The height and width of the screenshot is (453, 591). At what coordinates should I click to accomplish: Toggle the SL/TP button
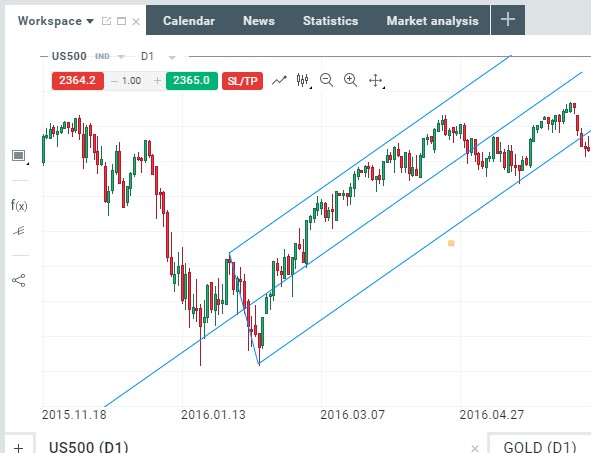(242, 81)
